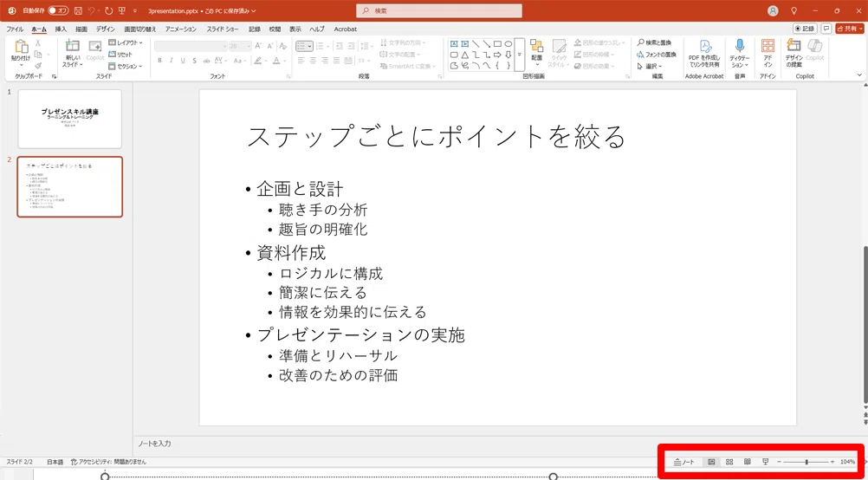Select the text box shape tool
Image resolution: width=868 pixels, height=480 pixels.
coord(454,43)
